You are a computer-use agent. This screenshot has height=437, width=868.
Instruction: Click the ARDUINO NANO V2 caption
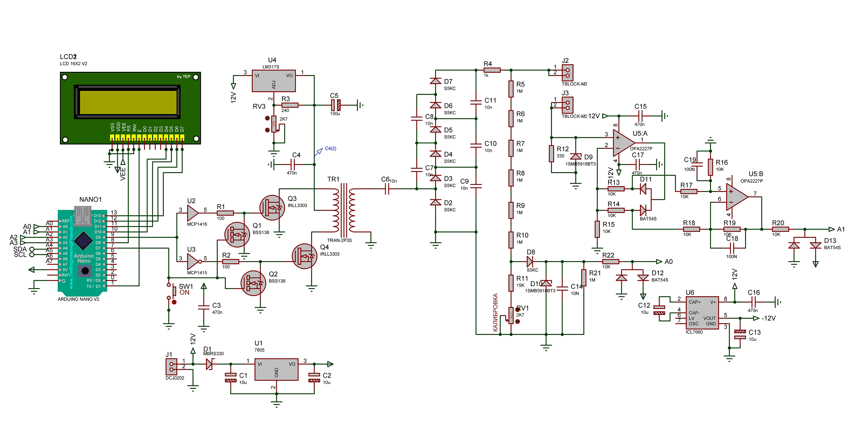[78, 299]
